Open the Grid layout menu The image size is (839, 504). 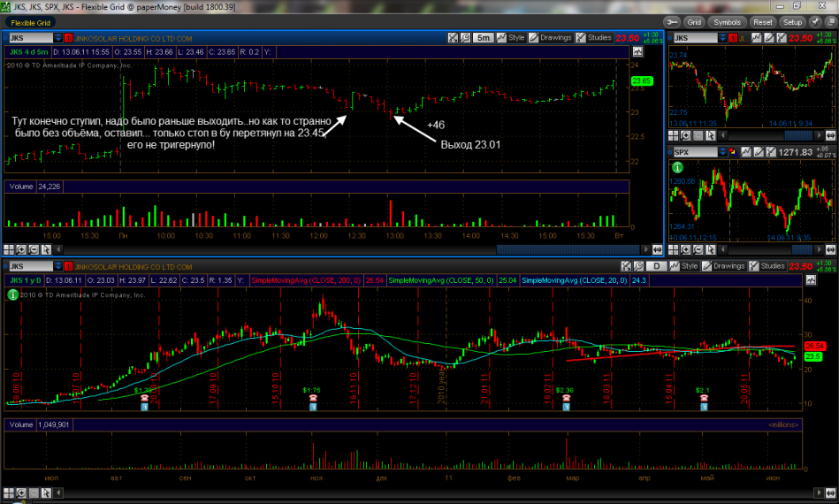pos(694,22)
